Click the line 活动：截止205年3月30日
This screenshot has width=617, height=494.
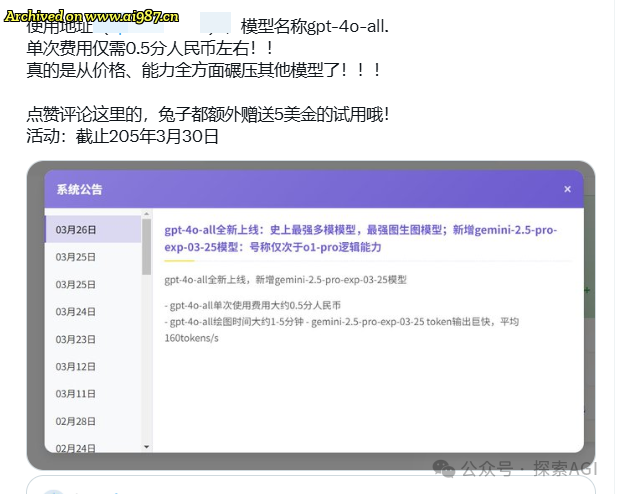(x=122, y=136)
